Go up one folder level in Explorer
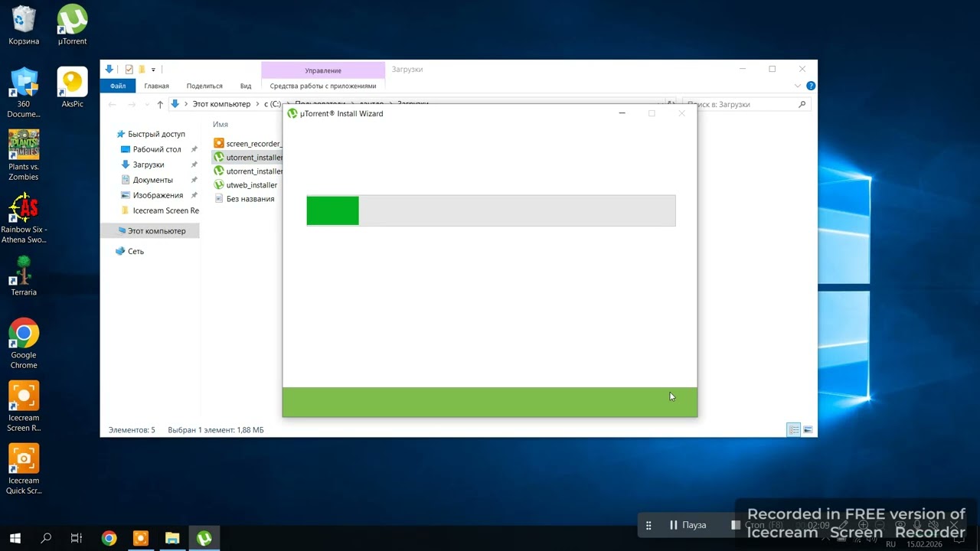Image resolution: width=980 pixels, height=551 pixels. [x=160, y=104]
